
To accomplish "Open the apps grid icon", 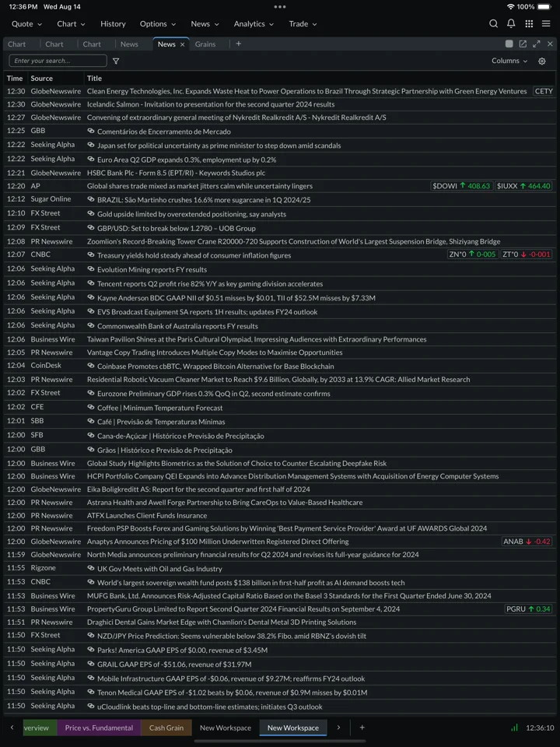I will [529, 24].
